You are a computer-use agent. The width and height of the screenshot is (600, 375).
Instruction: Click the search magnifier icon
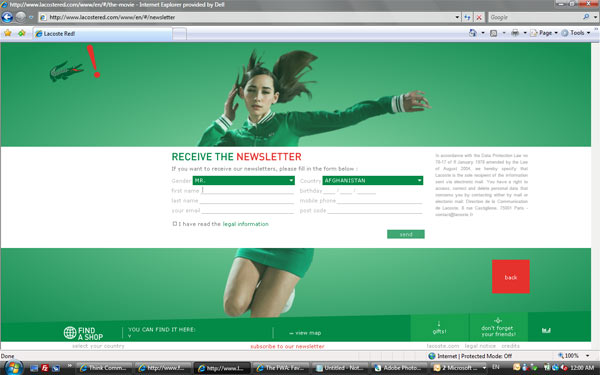[586, 17]
